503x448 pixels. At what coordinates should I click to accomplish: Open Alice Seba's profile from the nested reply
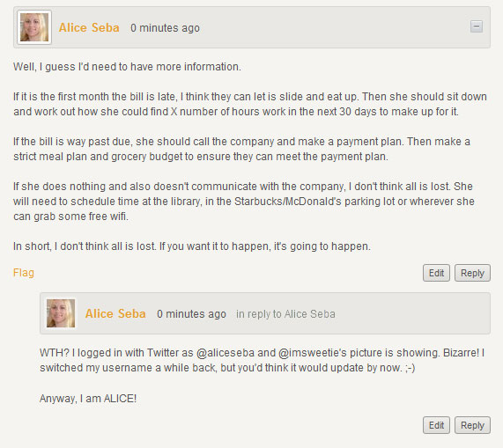click(x=115, y=313)
